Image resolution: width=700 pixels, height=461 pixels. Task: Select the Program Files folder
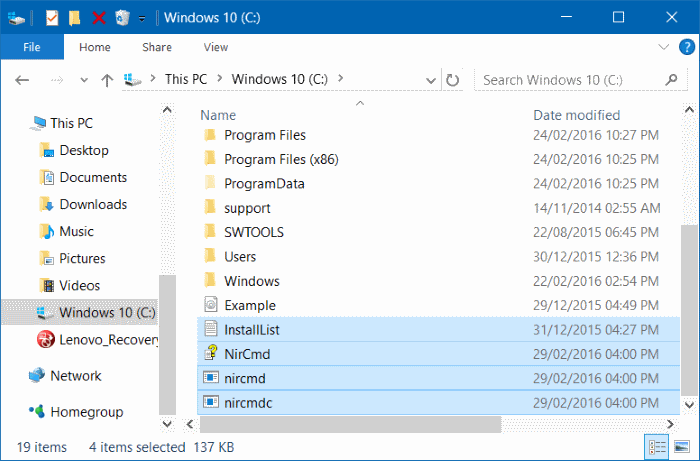(265, 135)
